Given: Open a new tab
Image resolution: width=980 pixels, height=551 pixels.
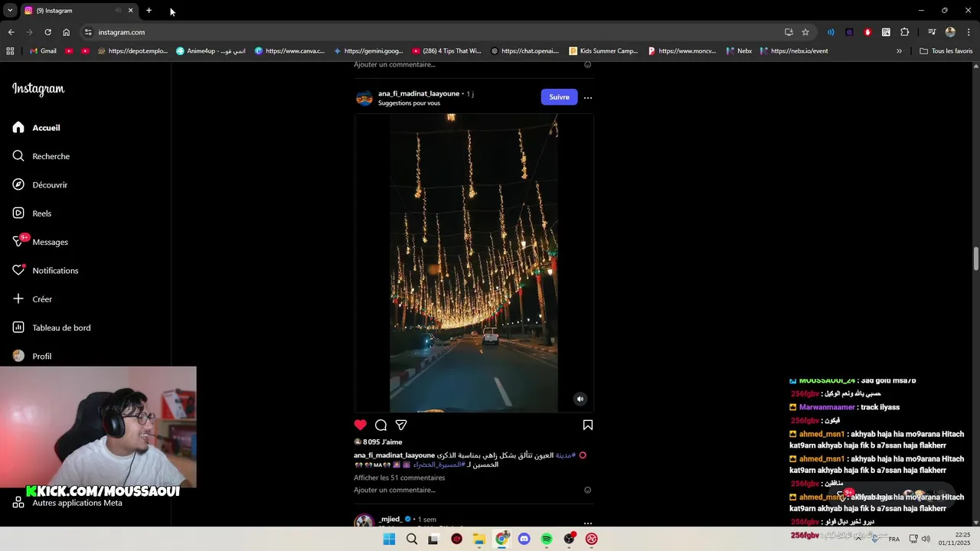Looking at the screenshot, I should (x=149, y=11).
